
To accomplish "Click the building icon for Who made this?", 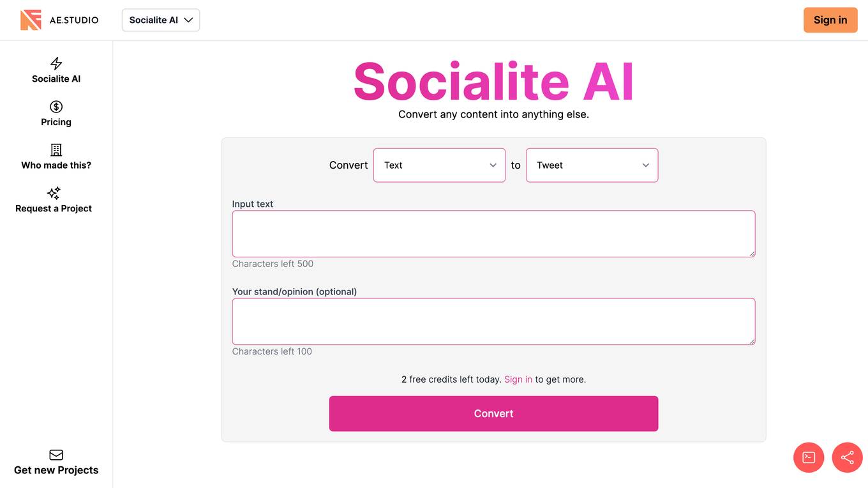I will point(56,149).
